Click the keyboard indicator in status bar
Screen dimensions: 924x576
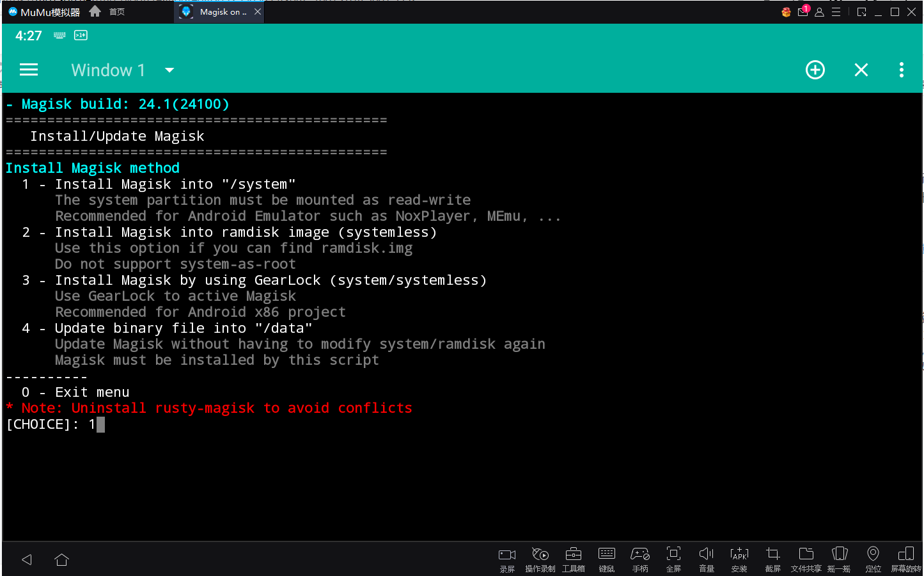tap(59, 35)
